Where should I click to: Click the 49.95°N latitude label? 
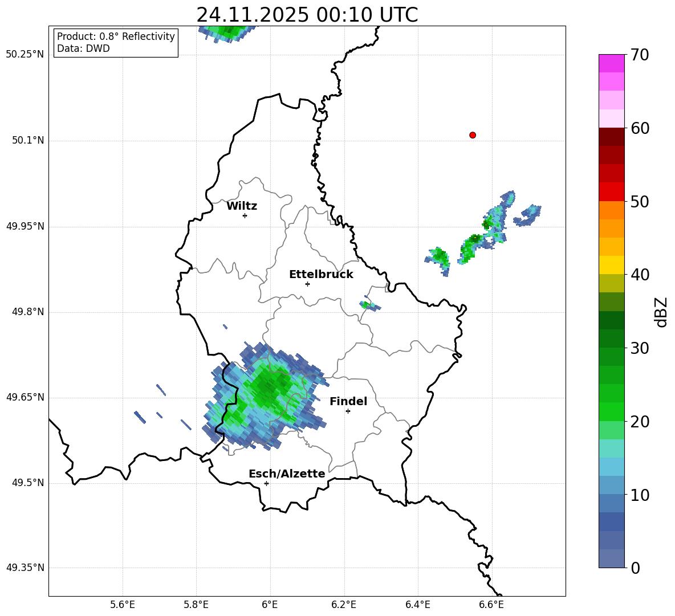pyautogui.click(x=25, y=226)
